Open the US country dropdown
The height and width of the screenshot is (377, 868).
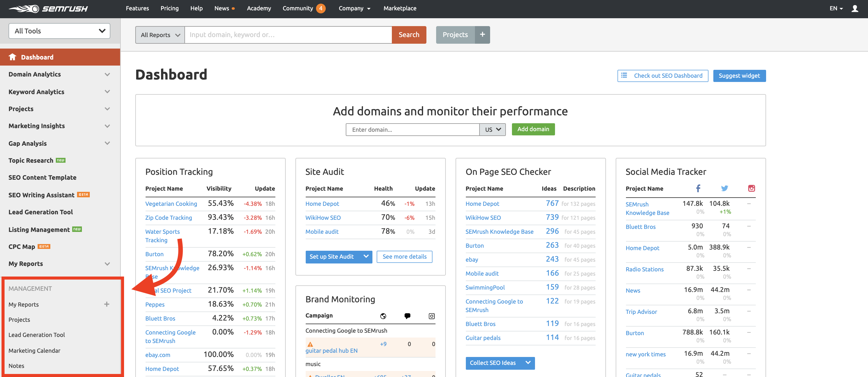(492, 130)
